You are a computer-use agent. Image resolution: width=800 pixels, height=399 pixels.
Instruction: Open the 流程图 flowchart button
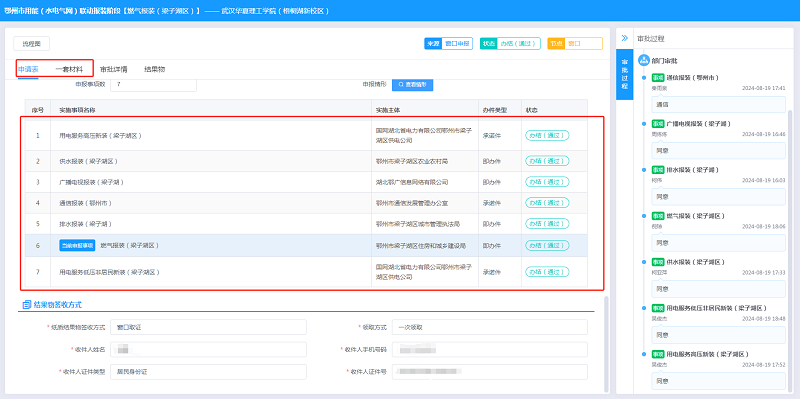click(x=31, y=44)
